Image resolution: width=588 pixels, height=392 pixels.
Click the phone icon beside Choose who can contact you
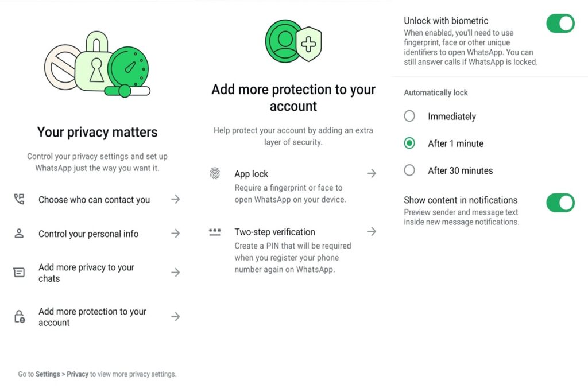[x=19, y=199]
